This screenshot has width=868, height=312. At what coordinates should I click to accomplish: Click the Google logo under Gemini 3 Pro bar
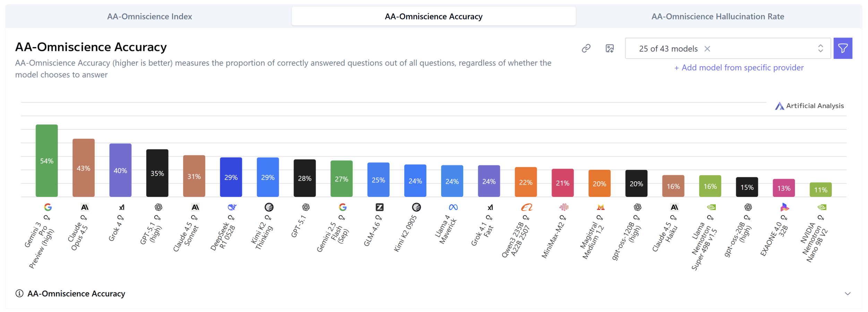pos(48,207)
